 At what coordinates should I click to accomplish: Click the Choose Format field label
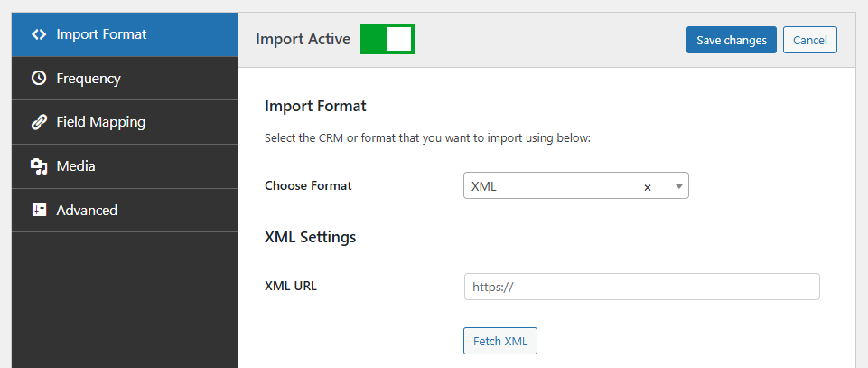(308, 185)
